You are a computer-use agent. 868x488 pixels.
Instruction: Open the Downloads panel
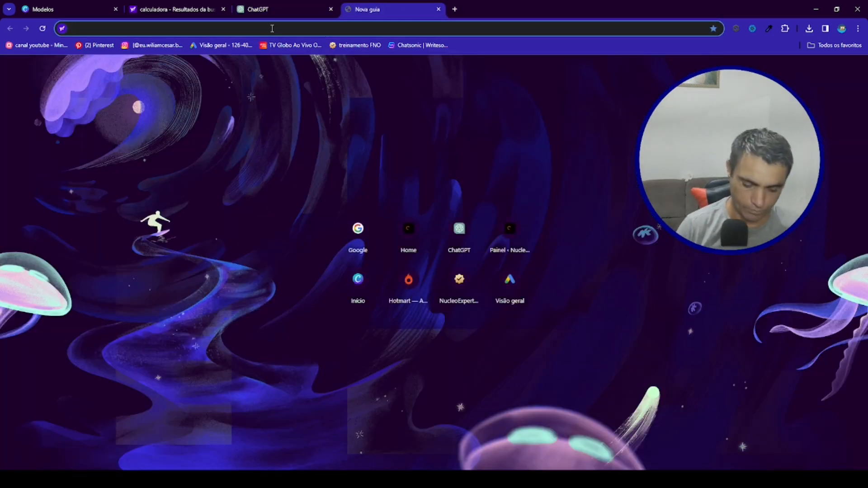point(809,28)
